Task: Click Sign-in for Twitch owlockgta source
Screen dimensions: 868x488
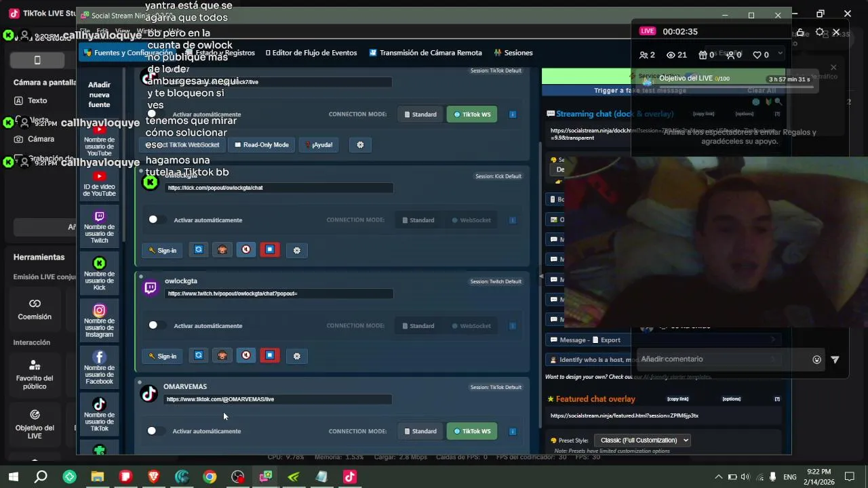Action: 163,356
